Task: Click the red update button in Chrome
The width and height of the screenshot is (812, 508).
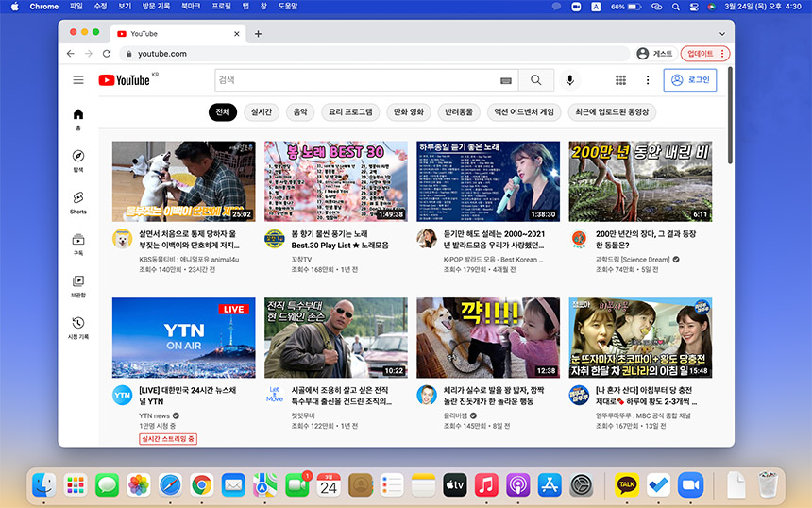Action: tap(704, 53)
